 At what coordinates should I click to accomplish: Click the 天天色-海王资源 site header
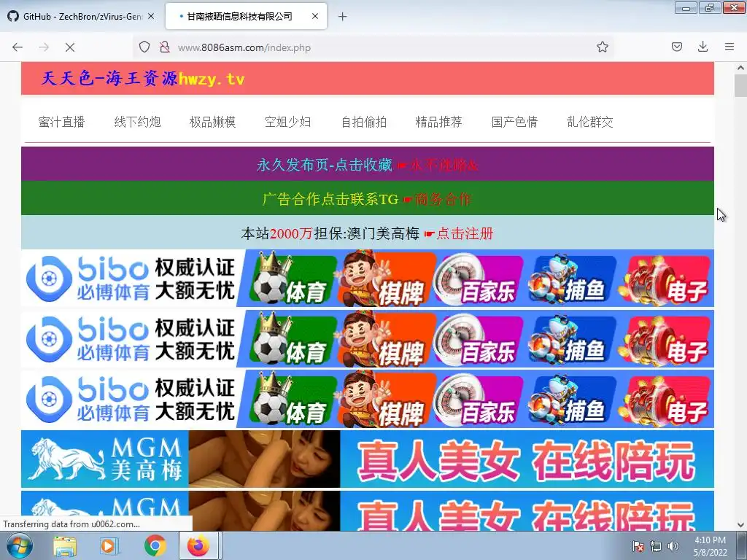click(143, 79)
